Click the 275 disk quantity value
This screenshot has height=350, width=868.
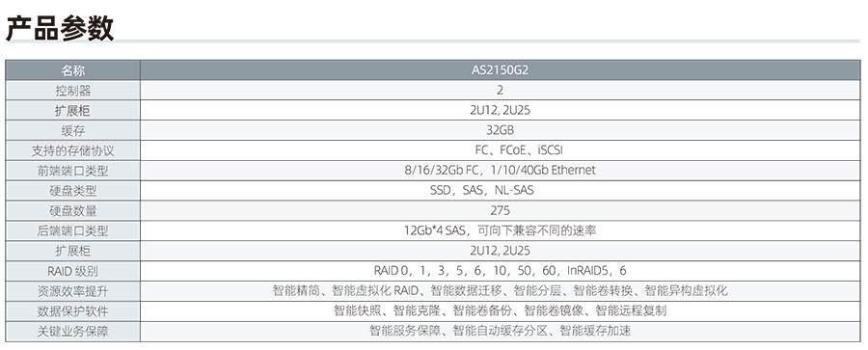point(500,210)
